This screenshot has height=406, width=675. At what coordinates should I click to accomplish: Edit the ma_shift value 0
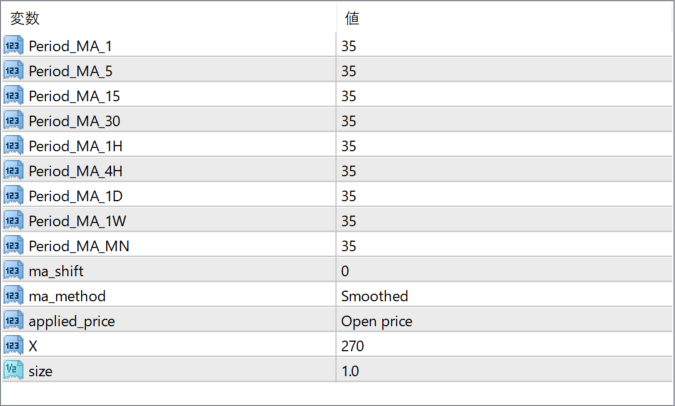point(504,271)
